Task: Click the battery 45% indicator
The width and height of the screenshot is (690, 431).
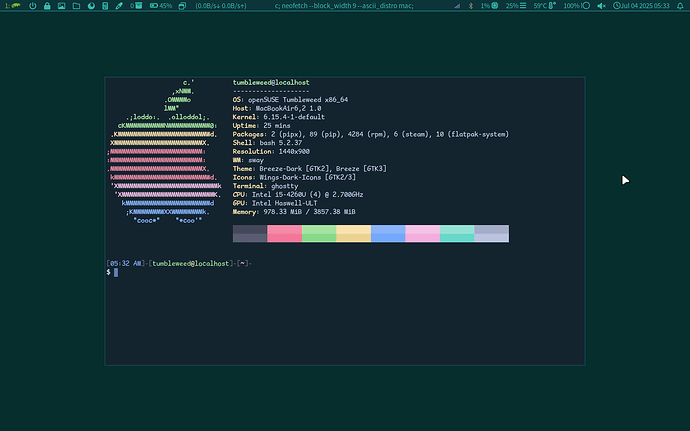Action: point(161,6)
